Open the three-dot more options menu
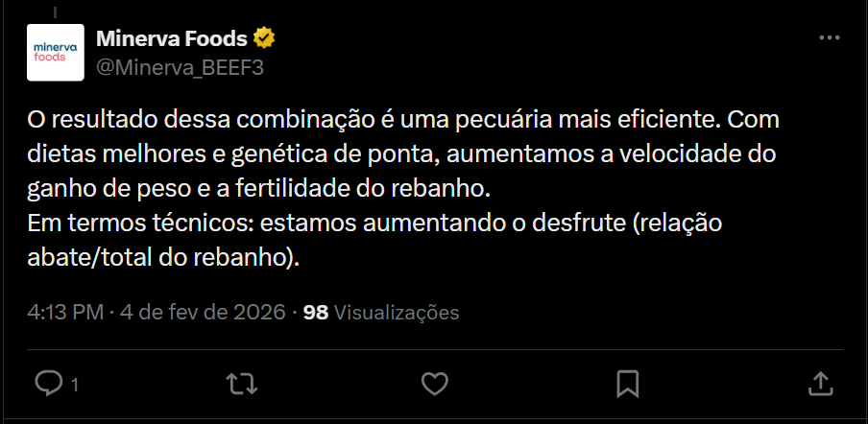Screen dimensions: 868x424 tap(829, 39)
